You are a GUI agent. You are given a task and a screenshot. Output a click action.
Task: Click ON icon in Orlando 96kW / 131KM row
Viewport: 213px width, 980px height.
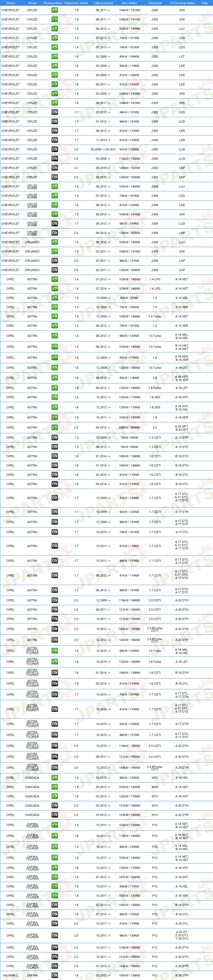pos(55,261)
